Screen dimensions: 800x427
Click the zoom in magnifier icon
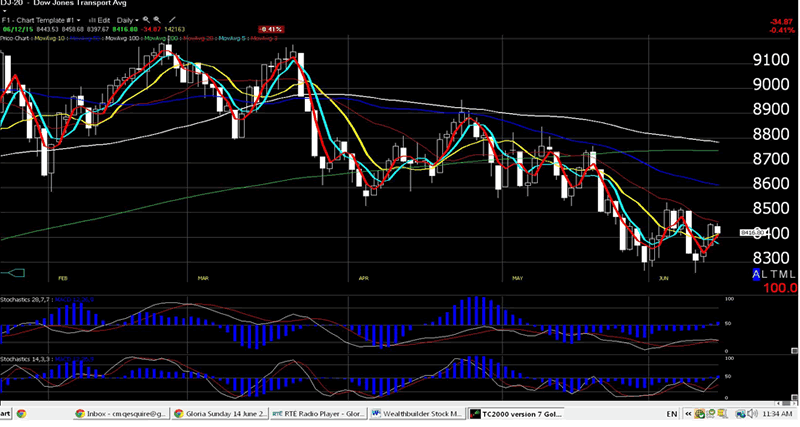[146, 19]
